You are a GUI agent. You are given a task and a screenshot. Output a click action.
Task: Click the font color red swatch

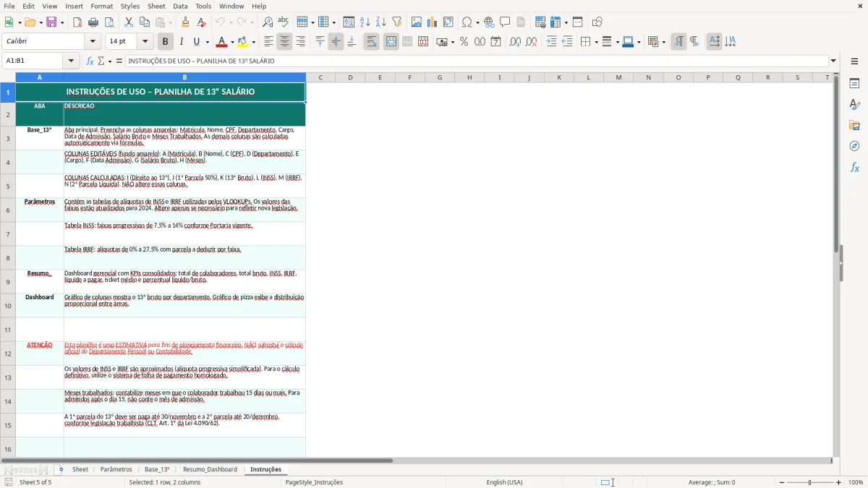tap(222, 42)
